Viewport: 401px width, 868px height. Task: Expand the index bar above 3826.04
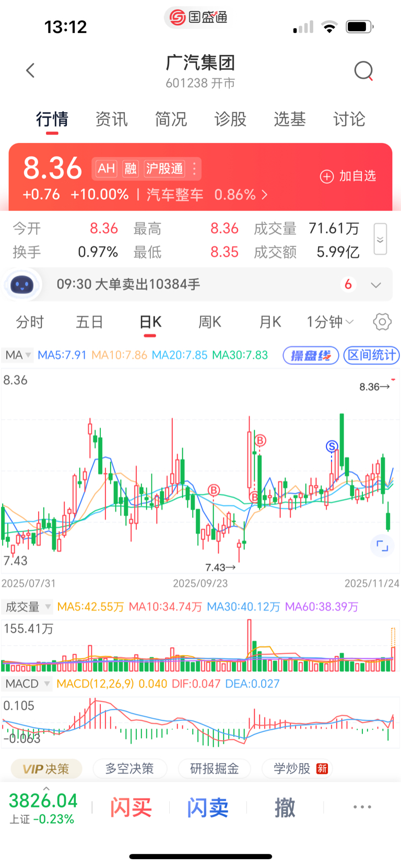click(46, 788)
